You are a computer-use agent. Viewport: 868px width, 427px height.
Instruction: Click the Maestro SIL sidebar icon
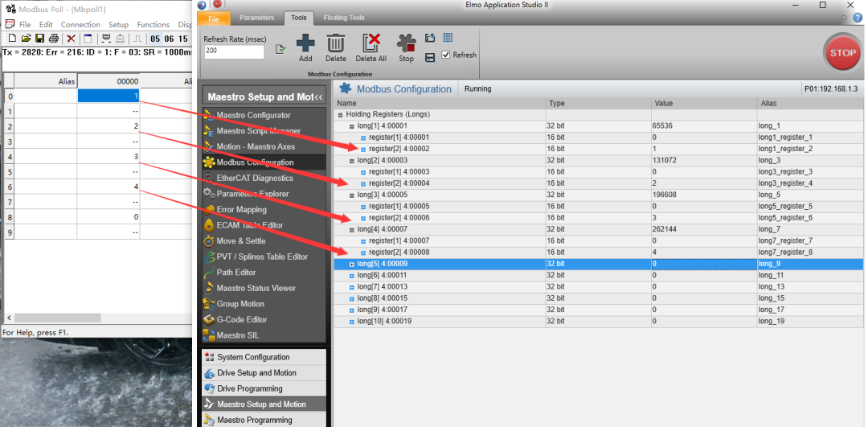tap(209, 335)
